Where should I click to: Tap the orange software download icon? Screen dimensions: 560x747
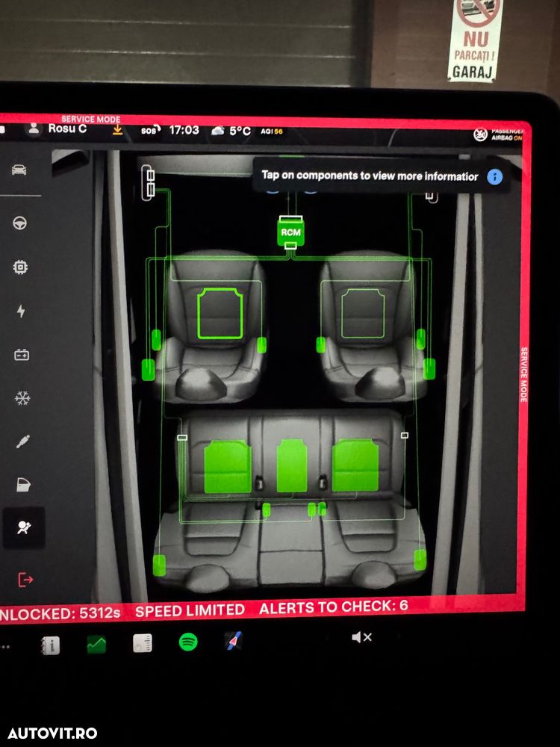pyautogui.click(x=117, y=130)
